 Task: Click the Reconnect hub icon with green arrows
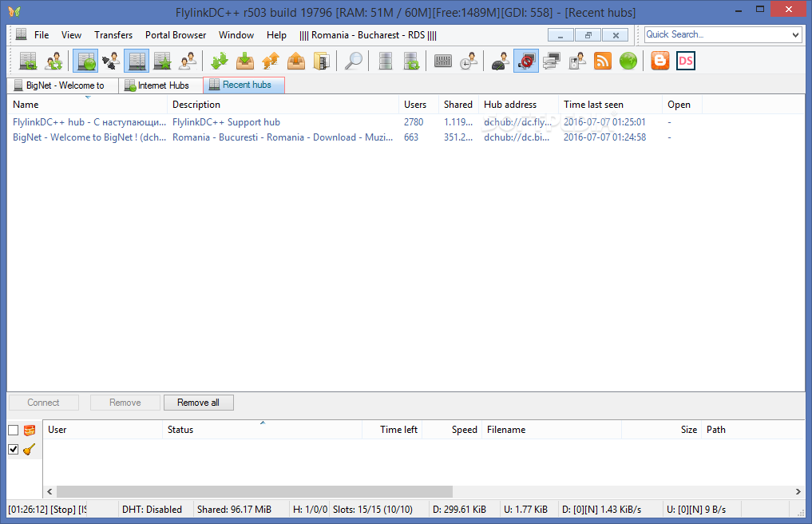point(28,62)
